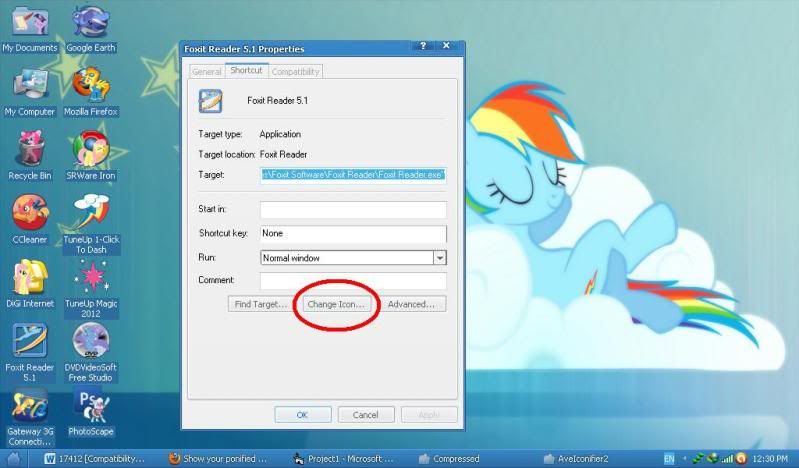Viewport: 799px width, 468px height.
Task: Open the Run dropdown arrow
Action: [x=440, y=258]
